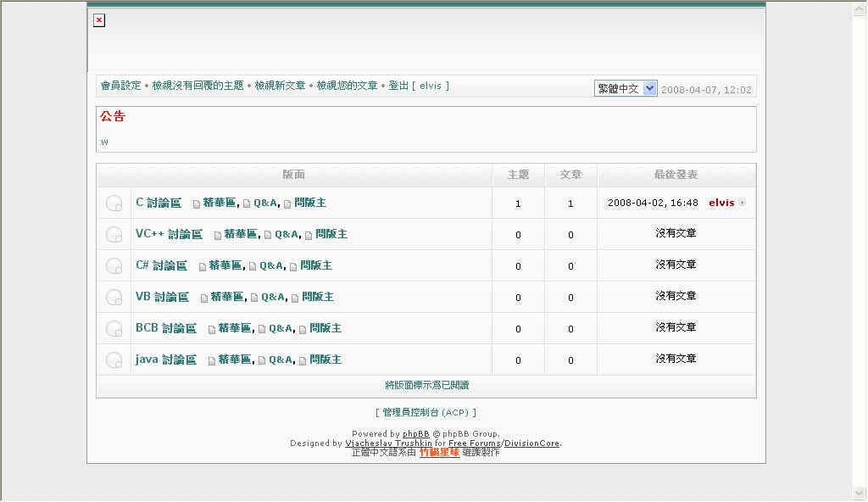
Task: Click subforum icon before 精華區 in C 討論區
Action: pos(197,204)
